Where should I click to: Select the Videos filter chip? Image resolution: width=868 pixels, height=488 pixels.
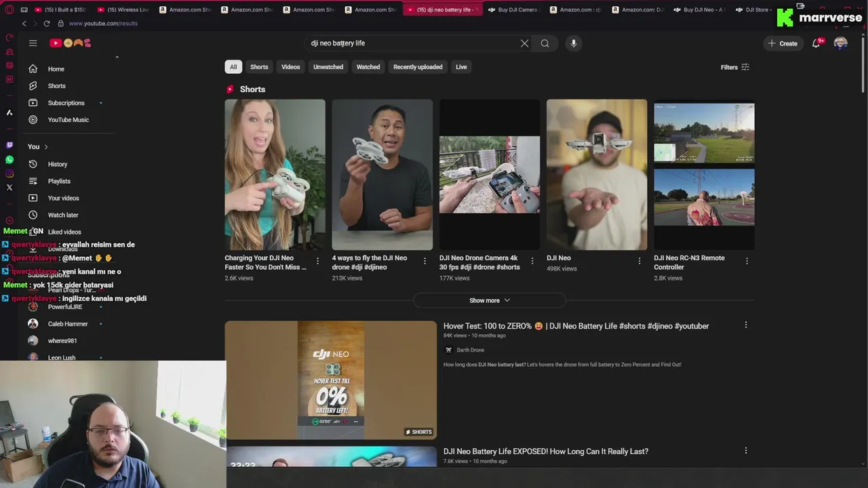tap(291, 67)
